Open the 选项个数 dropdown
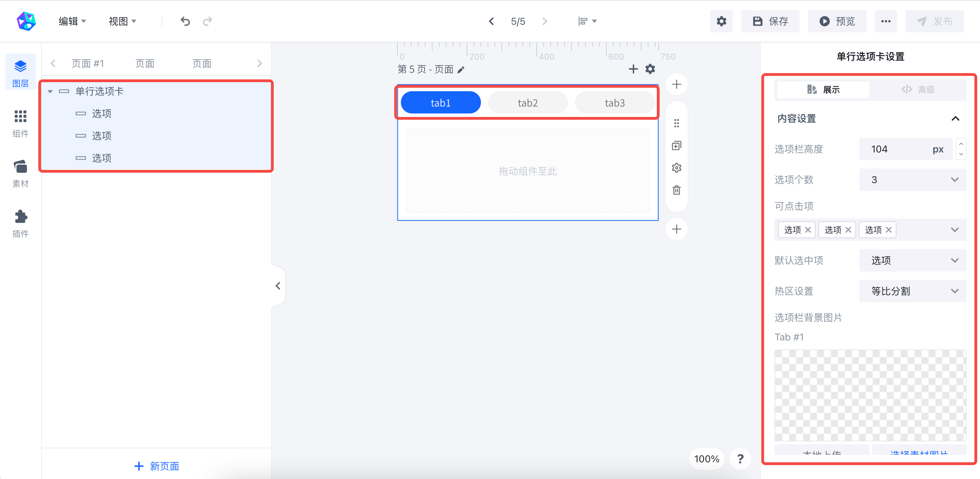This screenshot has height=479, width=980. [x=913, y=179]
